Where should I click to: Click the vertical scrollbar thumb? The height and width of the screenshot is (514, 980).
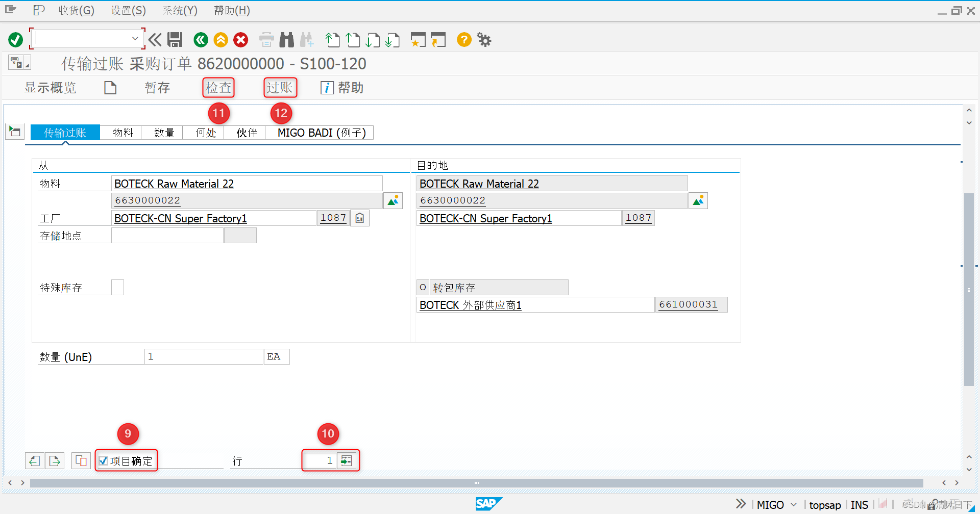pyautogui.click(x=969, y=290)
